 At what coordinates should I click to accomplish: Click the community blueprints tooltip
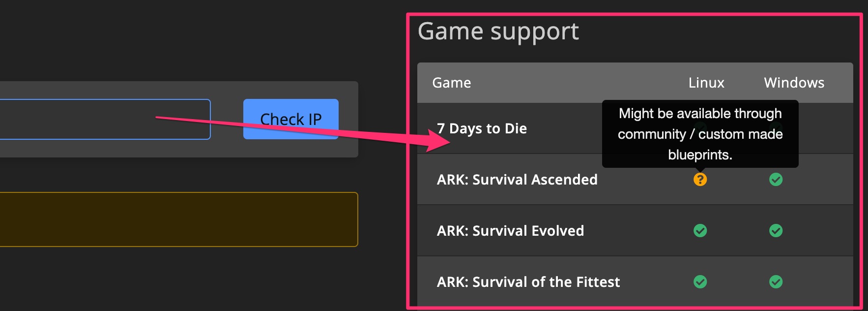[700, 134]
